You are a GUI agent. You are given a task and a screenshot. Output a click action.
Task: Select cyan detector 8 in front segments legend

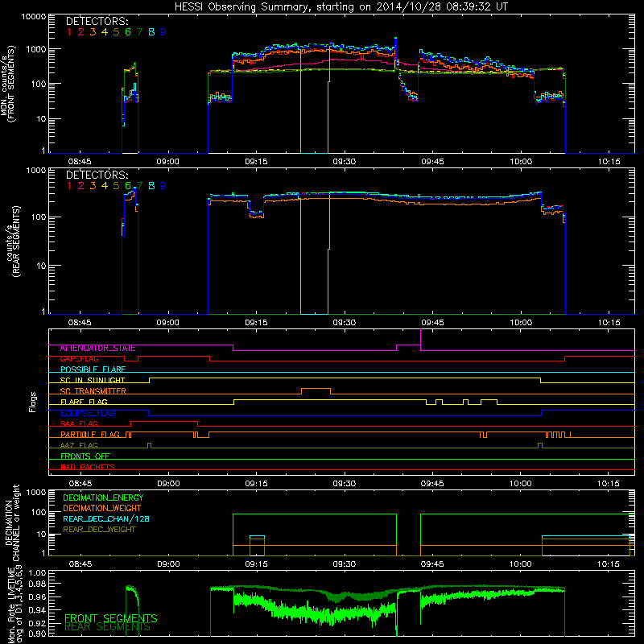pos(151,32)
